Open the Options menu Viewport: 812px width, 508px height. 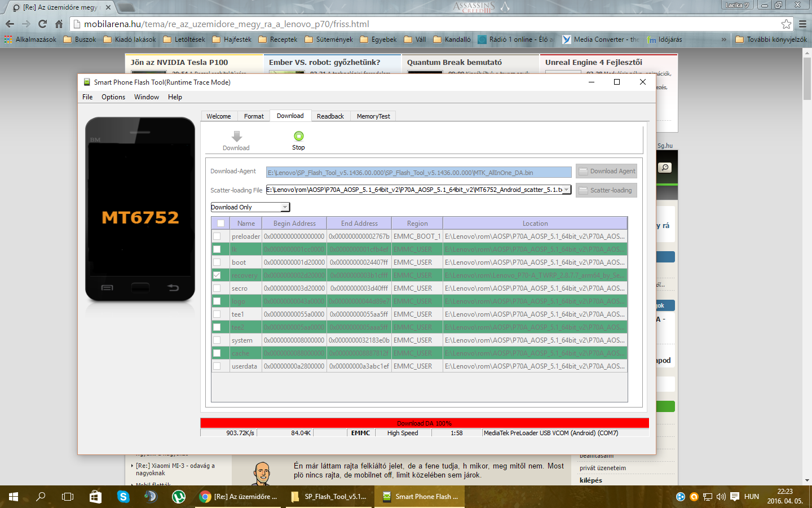(x=113, y=97)
